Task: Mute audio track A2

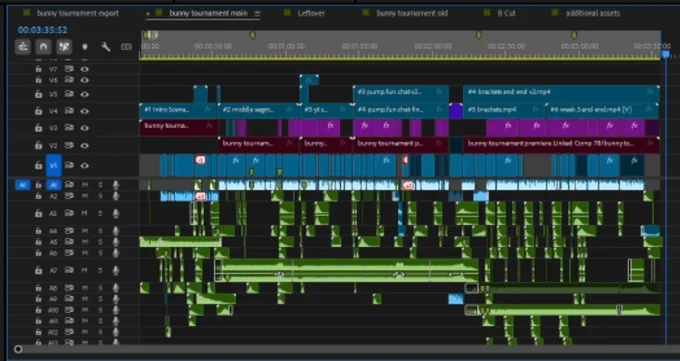Action: pyautogui.click(x=85, y=196)
